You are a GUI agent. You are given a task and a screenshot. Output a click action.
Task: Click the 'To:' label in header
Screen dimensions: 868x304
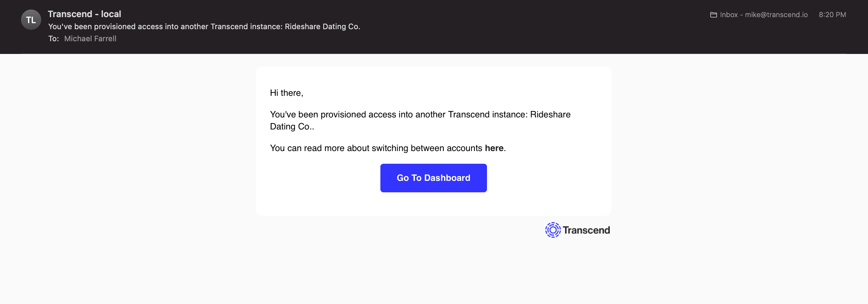point(53,39)
